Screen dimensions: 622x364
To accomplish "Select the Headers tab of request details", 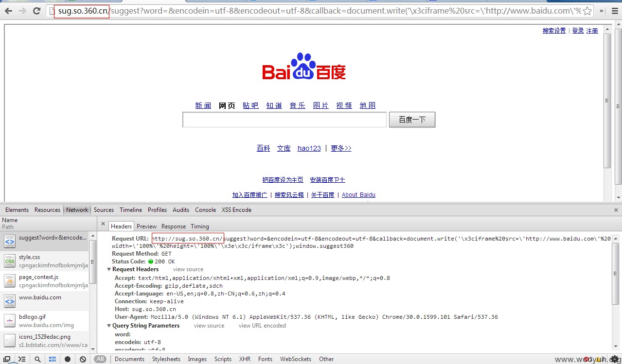I will pos(121,226).
